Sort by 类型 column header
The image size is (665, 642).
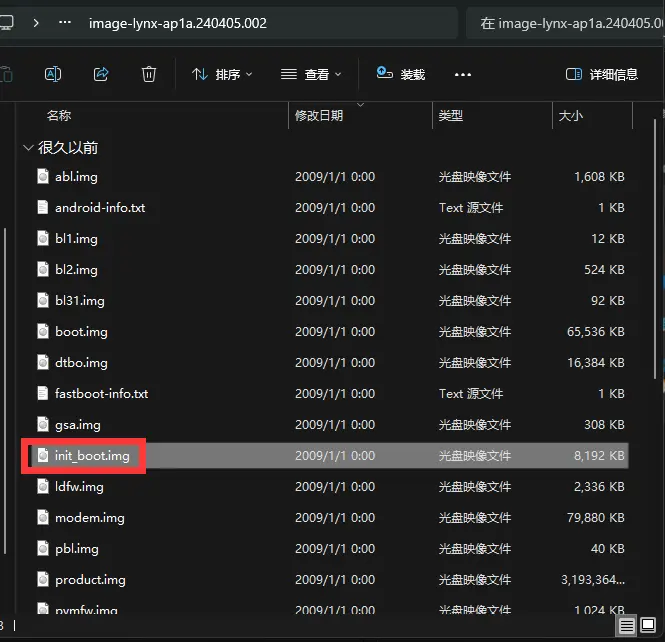[x=450, y=115]
